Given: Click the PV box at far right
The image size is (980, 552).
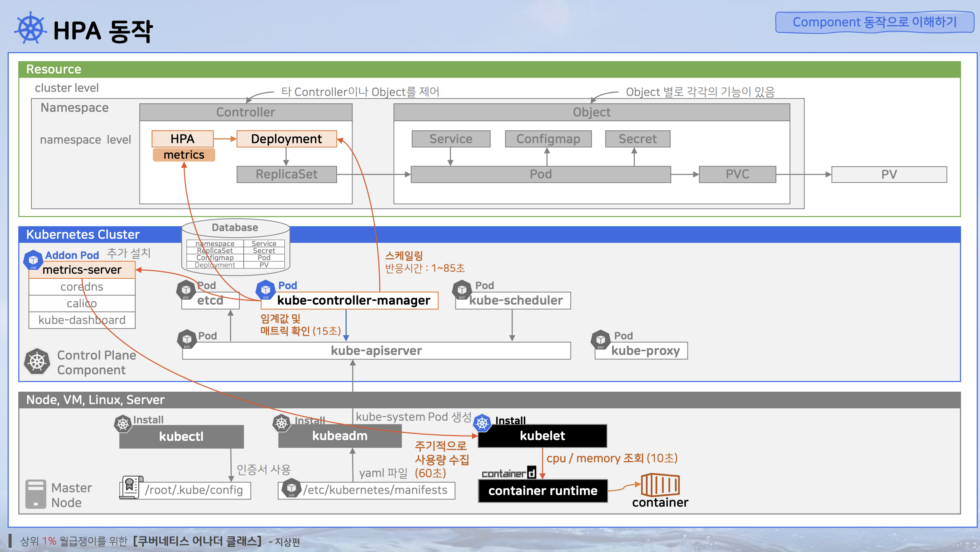Looking at the screenshot, I should pos(889,175).
